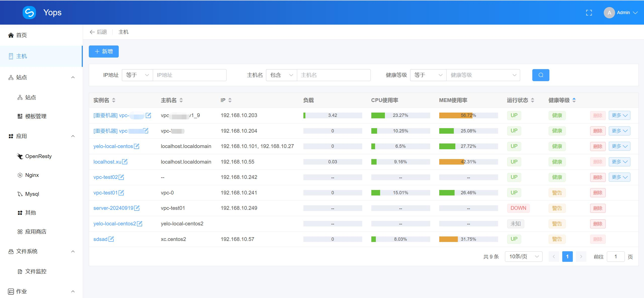Open the Admin account menu
The width and height of the screenshot is (644, 298).
click(x=624, y=12)
